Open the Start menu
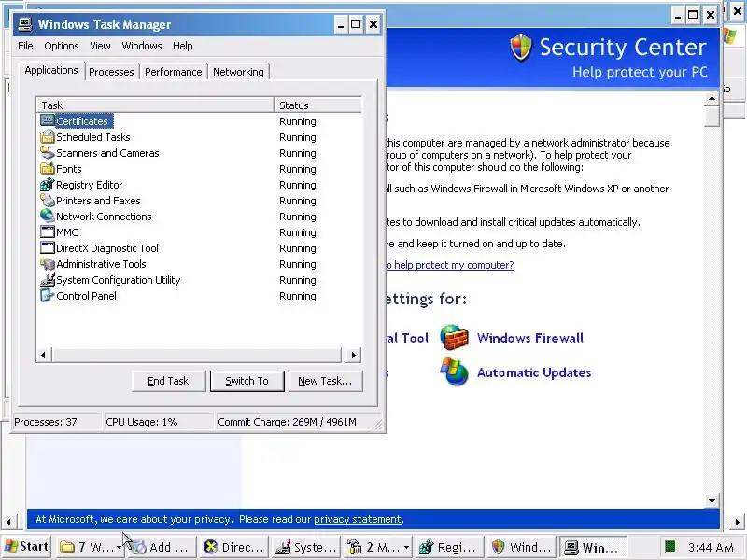This screenshot has width=747, height=560. (27, 547)
